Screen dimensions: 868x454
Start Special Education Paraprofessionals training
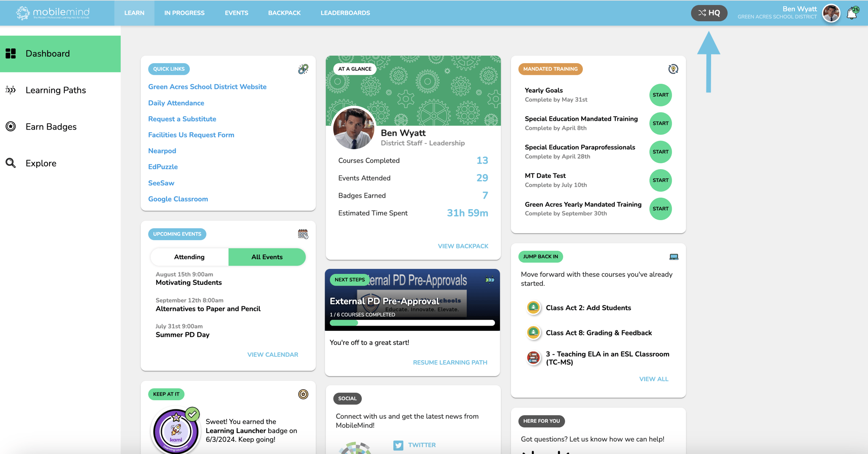click(x=660, y=152)
